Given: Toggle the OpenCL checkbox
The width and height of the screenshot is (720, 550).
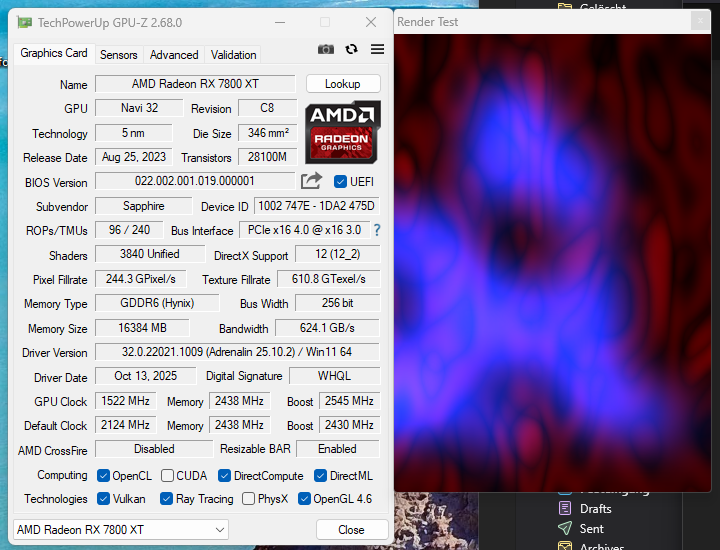Looking at the screenshot, I should [x=103, y=476].
